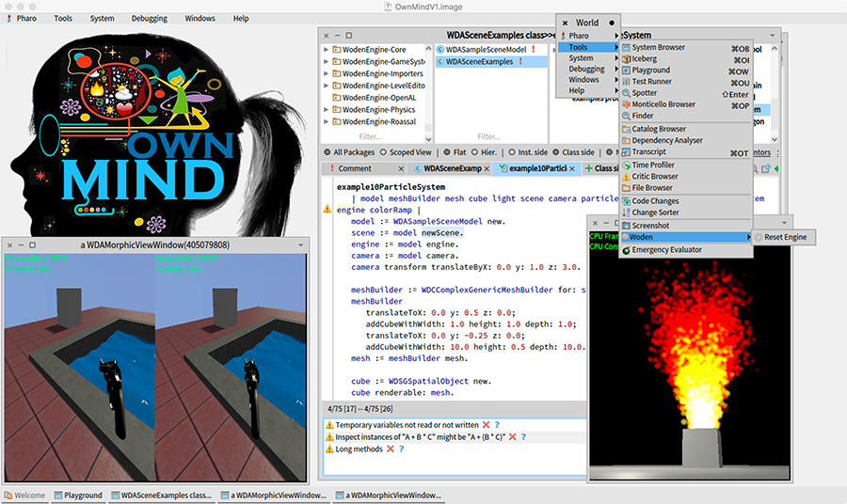The image size is (847, 504).
Task: Switch to Playground in bottom taskbar
Action: [78, 496]
